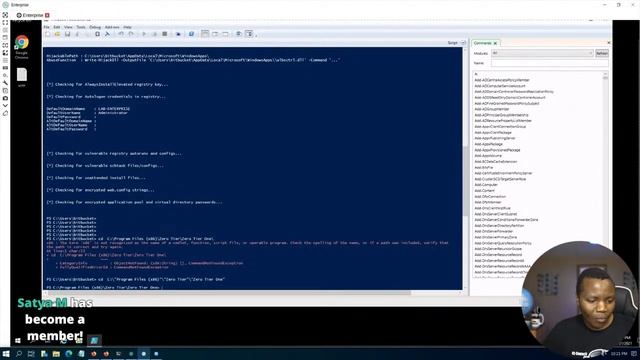
Task: Focus the Name filter input field
Action: [549, 63]
